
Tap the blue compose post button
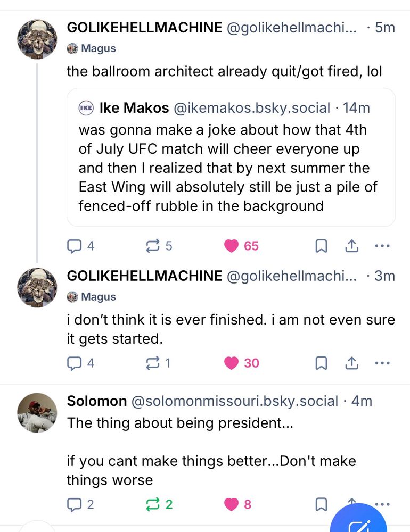(x=359, y=524)
